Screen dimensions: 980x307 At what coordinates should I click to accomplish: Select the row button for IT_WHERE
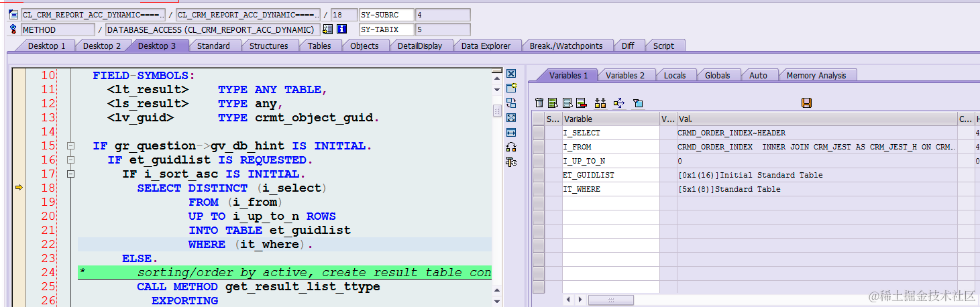tap(539, 189)
